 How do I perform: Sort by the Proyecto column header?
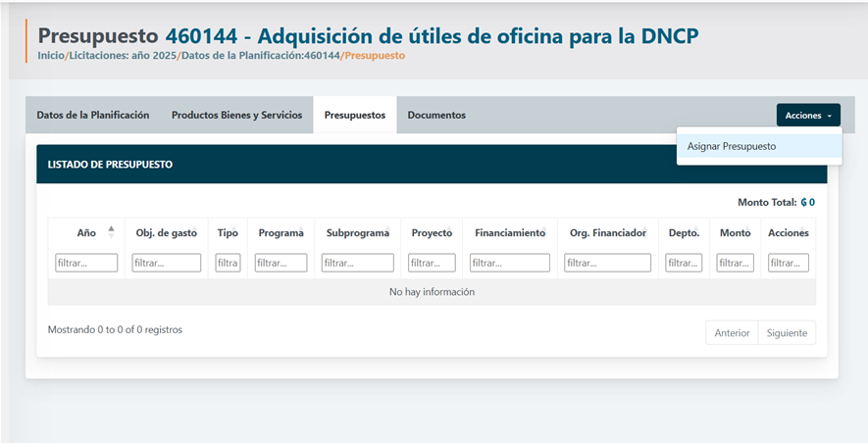(x=432, y=233)
